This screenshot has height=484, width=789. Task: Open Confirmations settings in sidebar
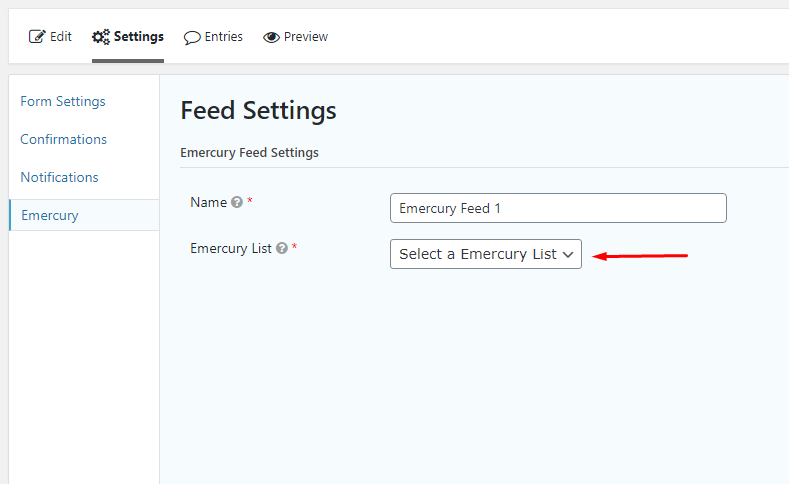[64, 139]
